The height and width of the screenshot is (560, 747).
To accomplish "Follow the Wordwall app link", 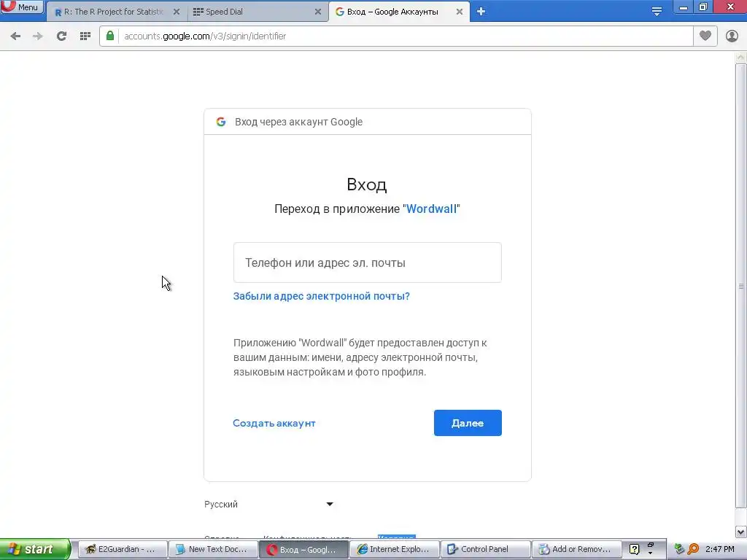I will 431,209.
